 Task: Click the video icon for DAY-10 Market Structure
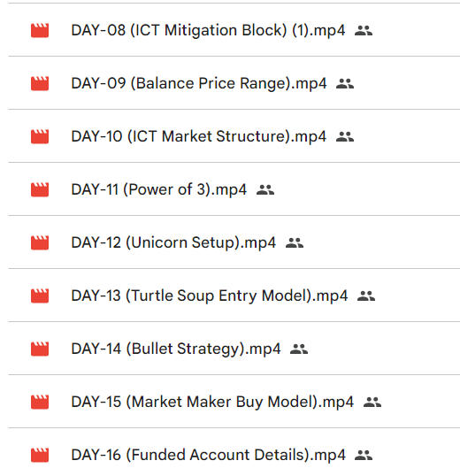(x=40, y=136)
